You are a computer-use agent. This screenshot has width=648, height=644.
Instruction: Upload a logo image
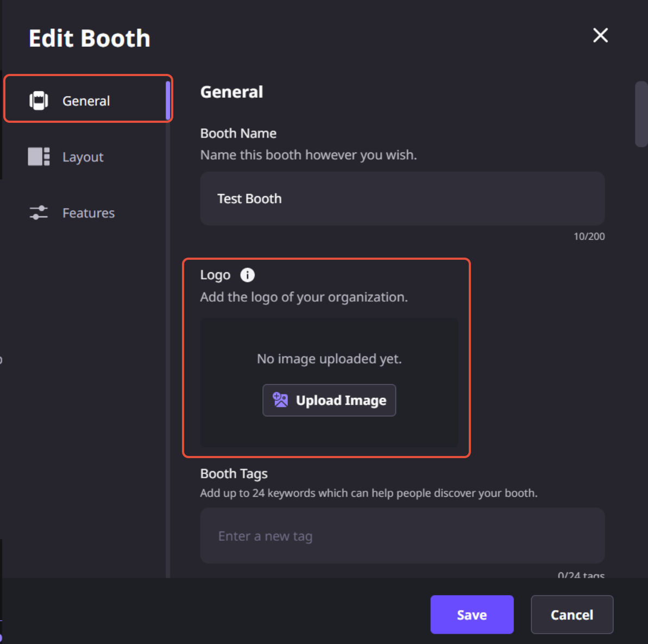click(329, 401)
